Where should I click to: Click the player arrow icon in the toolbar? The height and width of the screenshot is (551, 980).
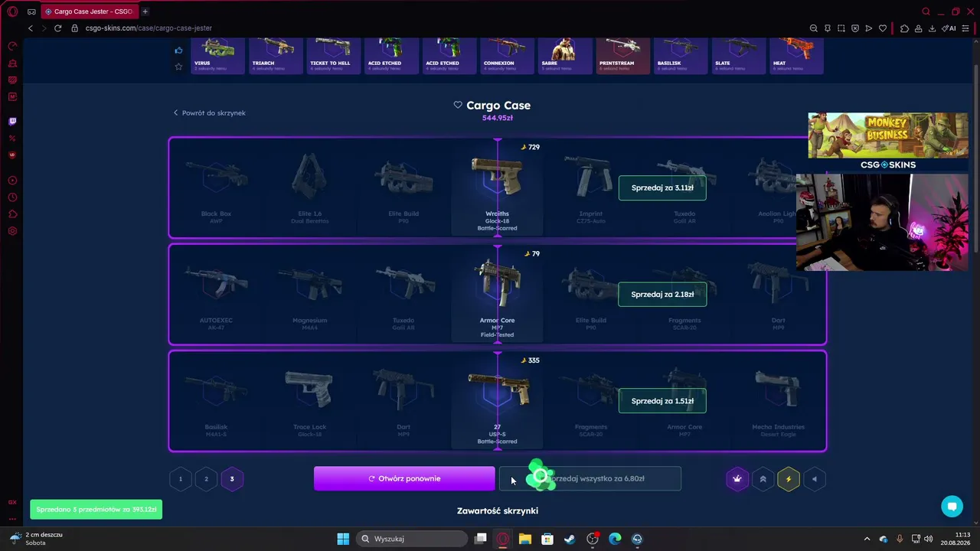[x=869, y=28]
